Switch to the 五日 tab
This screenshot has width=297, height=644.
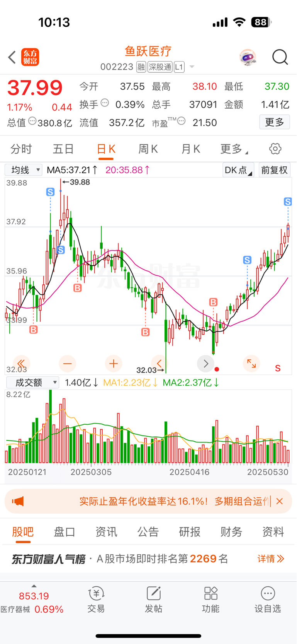coord(63,149)
